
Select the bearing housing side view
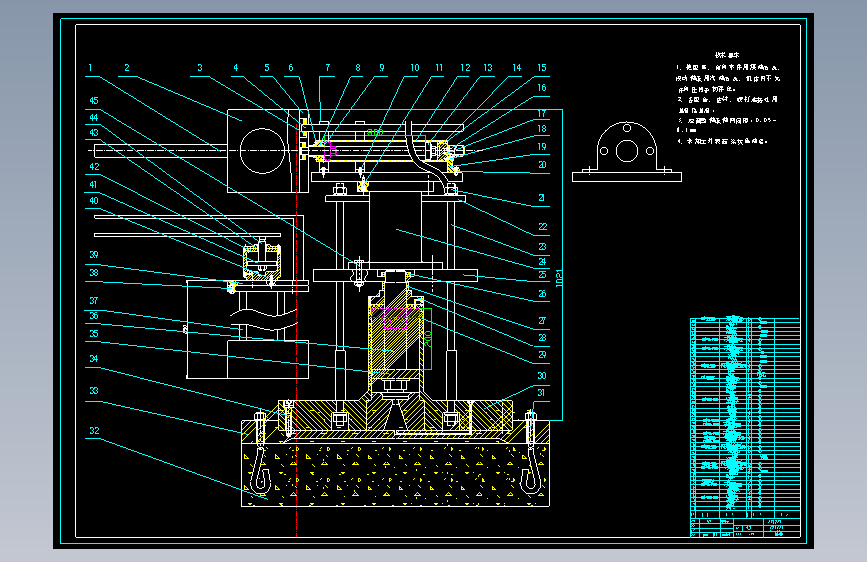(626, 152)
